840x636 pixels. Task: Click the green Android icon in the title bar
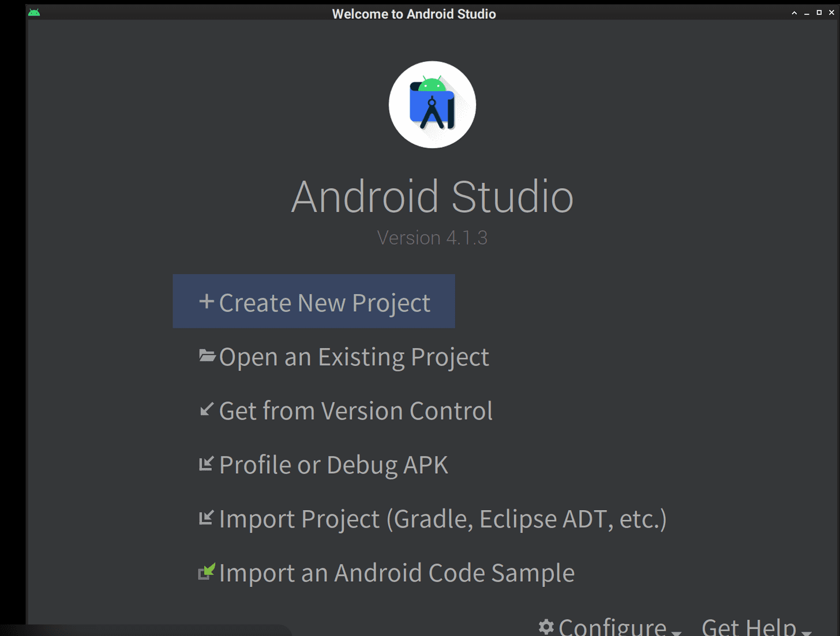point(34,12)
